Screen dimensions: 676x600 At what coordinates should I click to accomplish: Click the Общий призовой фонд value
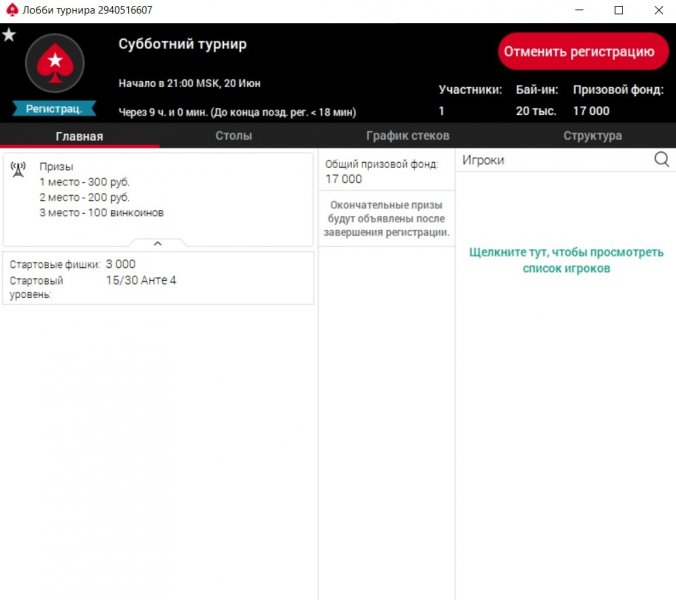344,179
